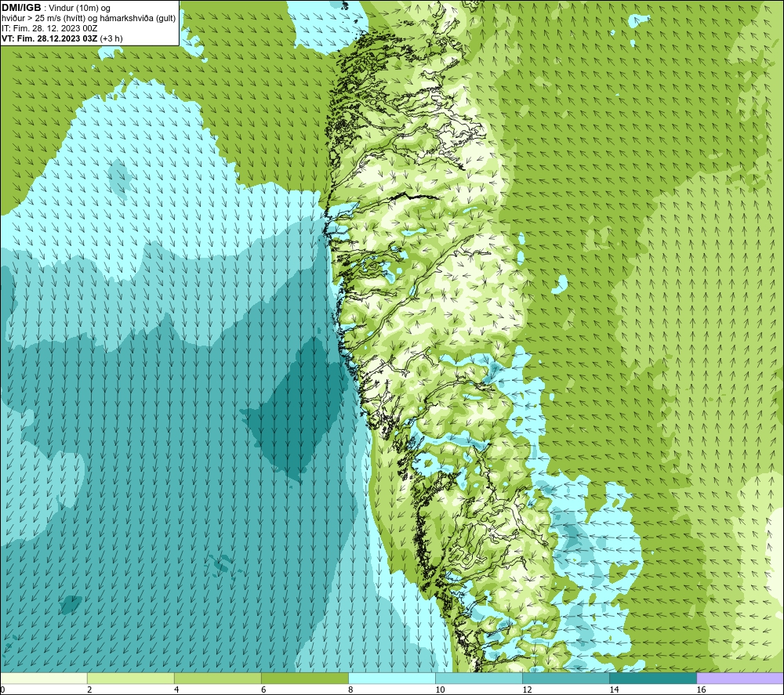Click the legend scale label '16'
Viewport: 784px width, 695px height.
coord(701,690)
